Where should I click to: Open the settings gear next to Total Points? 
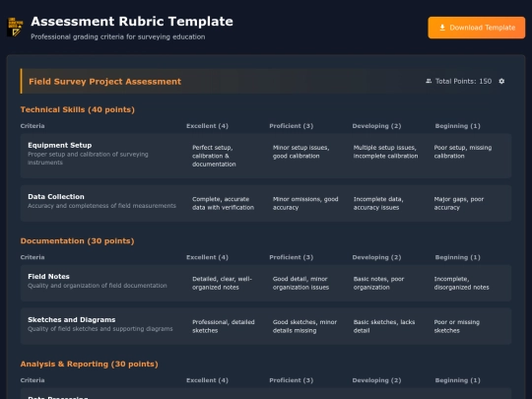pyautogui.click(x=501, y=81)
